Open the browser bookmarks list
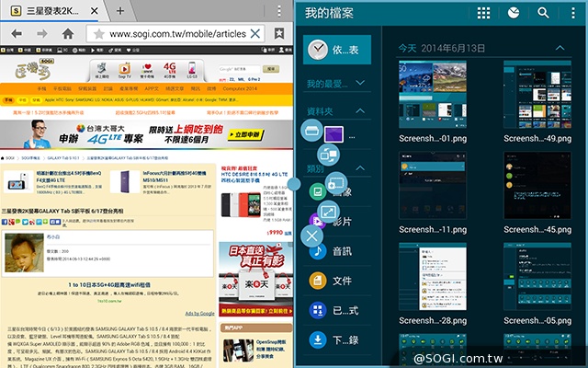This screenshot has width=588, height=368. tap(279, 34)
